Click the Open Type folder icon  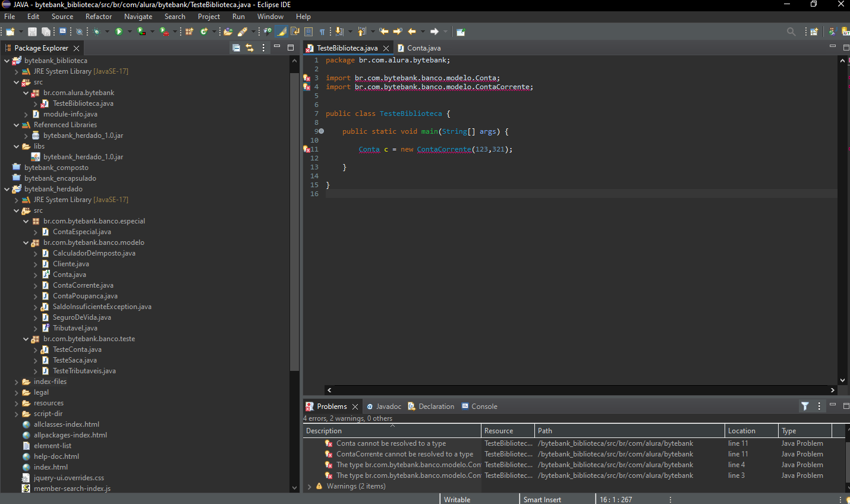pyautogui.click(x=228, y=31)
